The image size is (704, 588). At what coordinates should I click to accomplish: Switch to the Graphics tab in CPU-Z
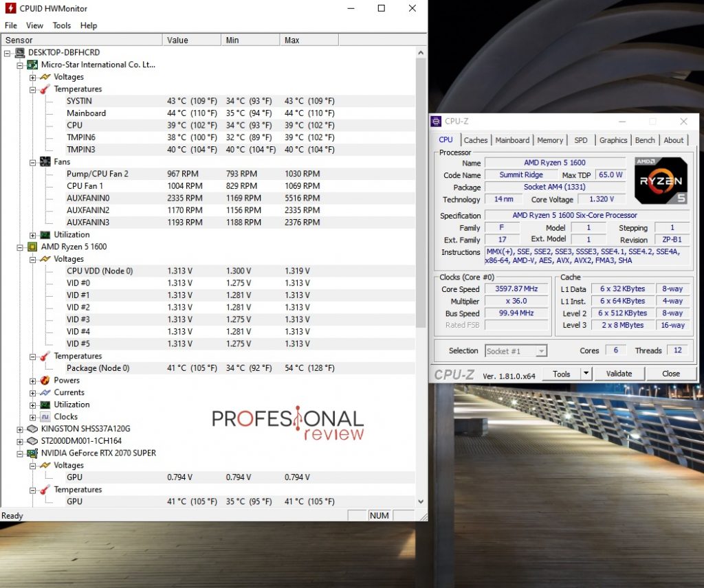613,140
